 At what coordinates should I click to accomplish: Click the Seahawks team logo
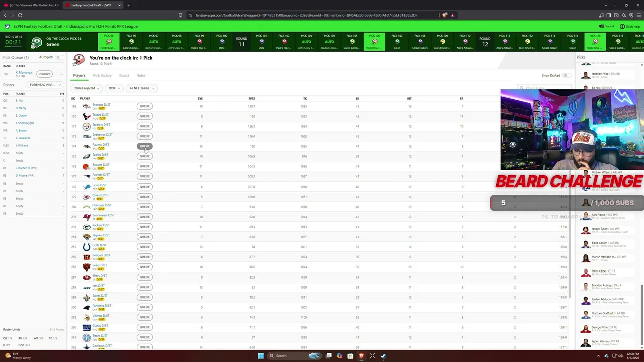(x=87, y=136)
